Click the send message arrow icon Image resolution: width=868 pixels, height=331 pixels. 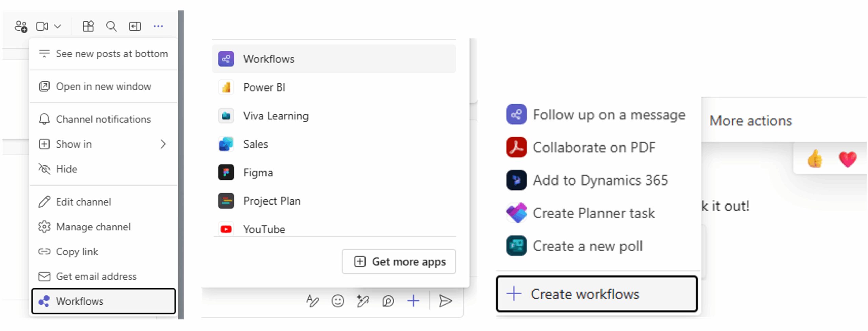click(x=445, y=301)
